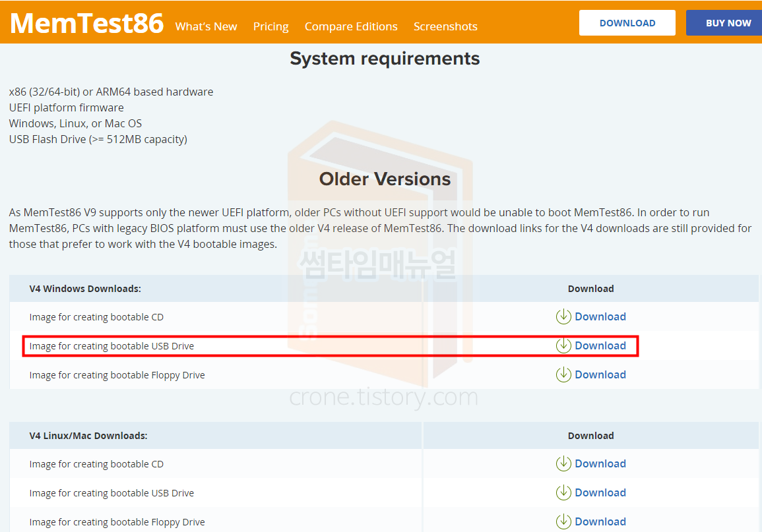
Task: Download V4 Linux/Mac bootable USB Drive link
Action: (x=600, y=492)
